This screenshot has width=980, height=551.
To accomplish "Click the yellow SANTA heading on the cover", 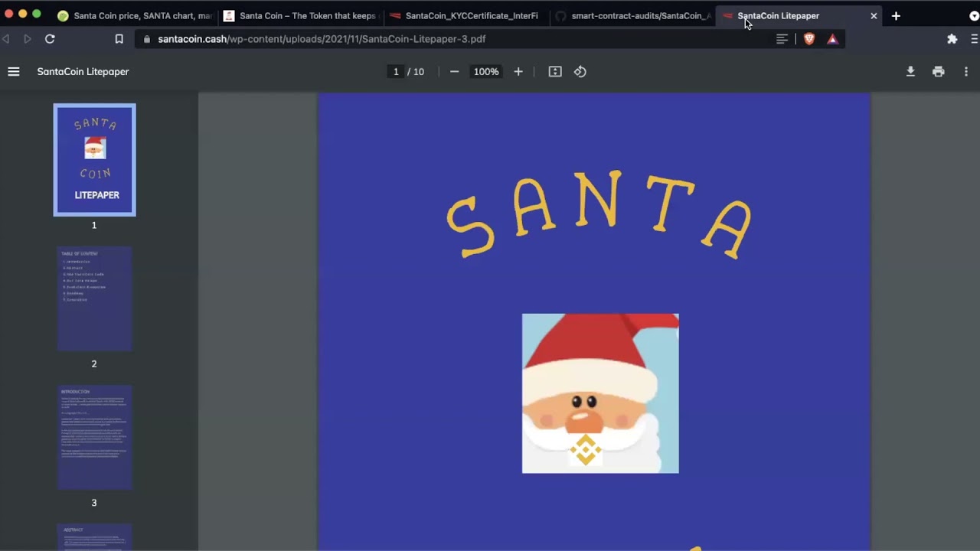I will click(599, 214).
